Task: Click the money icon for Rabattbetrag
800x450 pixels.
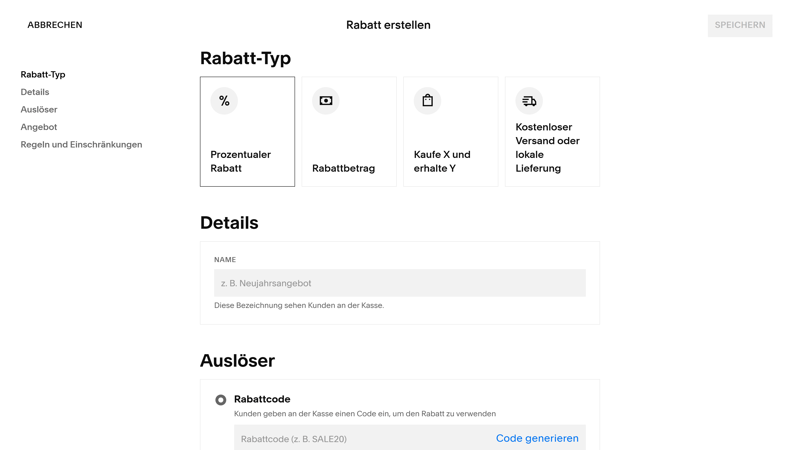Action: click(x=326, y=101)
